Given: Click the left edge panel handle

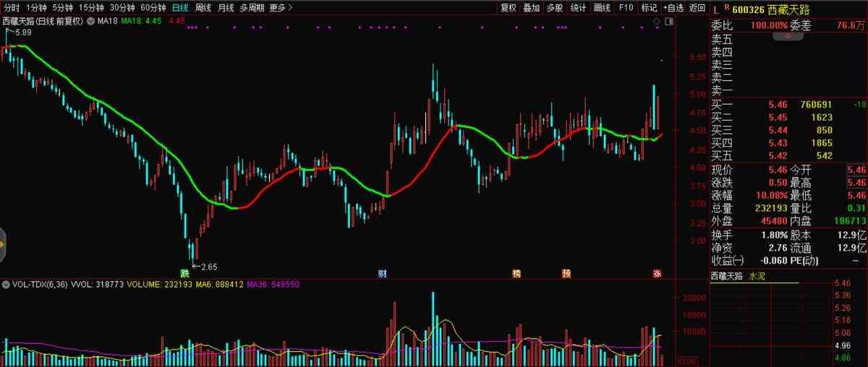Looking at the screenshot, I should [x=3, y=245].
